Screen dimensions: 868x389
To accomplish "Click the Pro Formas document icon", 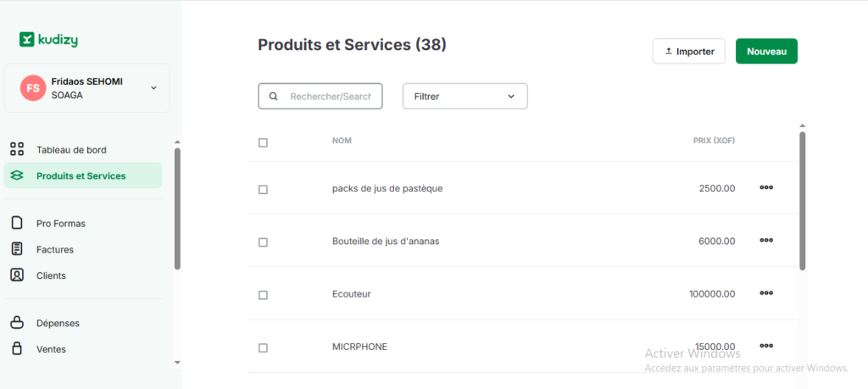I will pyautogui.click(x=17, y=223).
